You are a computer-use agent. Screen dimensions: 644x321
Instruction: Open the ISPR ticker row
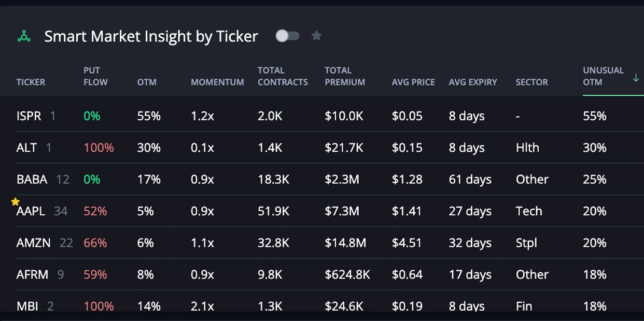point(30,116)
